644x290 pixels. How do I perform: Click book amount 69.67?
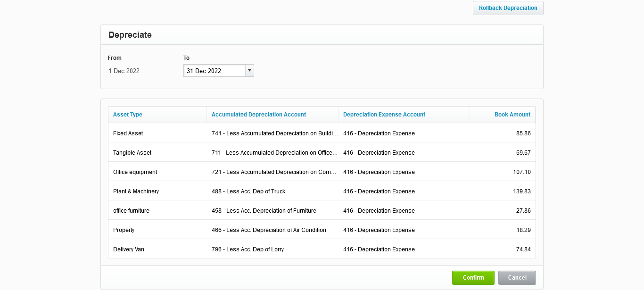pyautogui.click(x=523, y=153)
